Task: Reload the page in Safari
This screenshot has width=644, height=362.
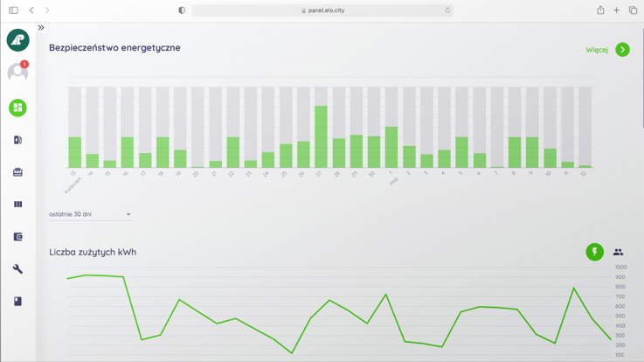Action: [447, 10]
